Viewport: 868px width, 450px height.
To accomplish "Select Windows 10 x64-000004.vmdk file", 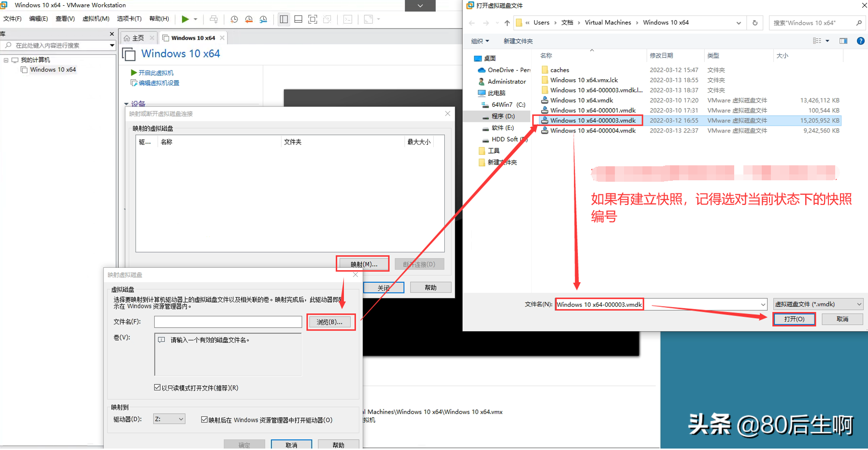I will (593, 131).
